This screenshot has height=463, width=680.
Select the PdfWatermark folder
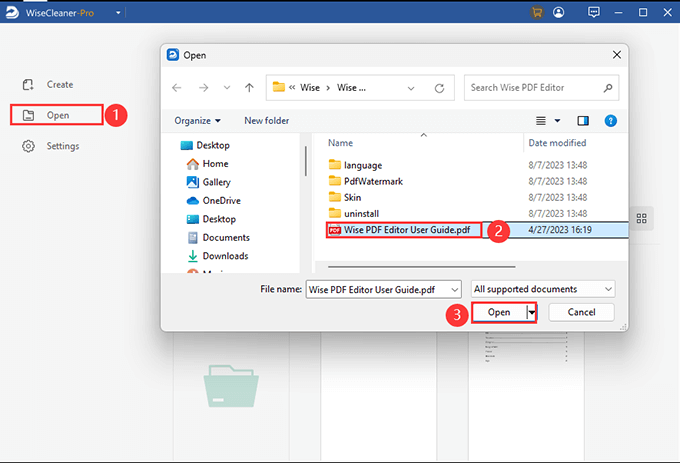coord(366,181)
